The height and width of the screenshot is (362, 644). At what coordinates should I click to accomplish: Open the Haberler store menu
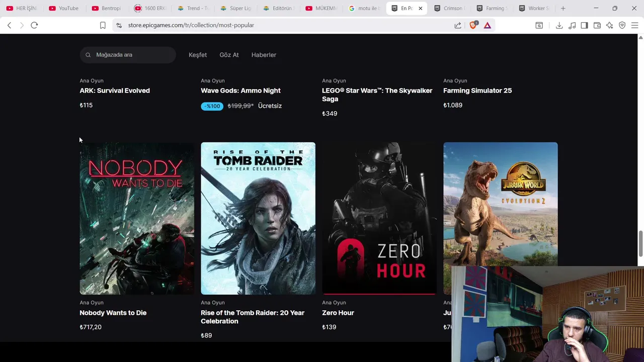click(x=264, y=55)
